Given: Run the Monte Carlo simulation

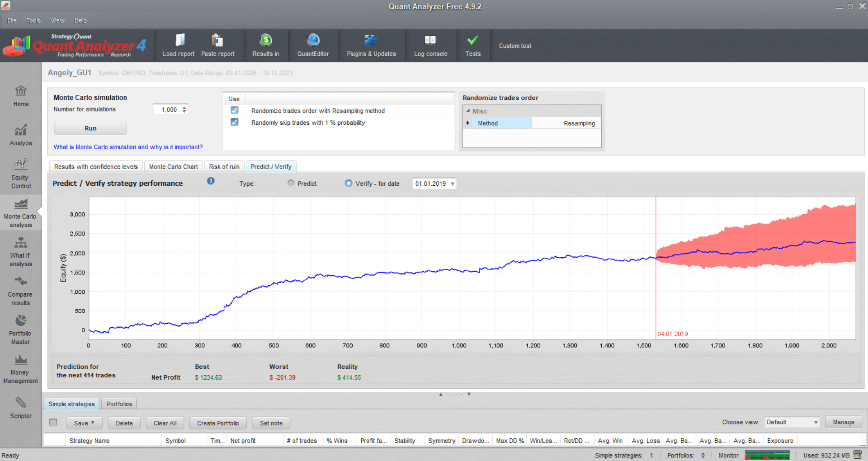Looking at the screenshot, I should coord(90,128).
